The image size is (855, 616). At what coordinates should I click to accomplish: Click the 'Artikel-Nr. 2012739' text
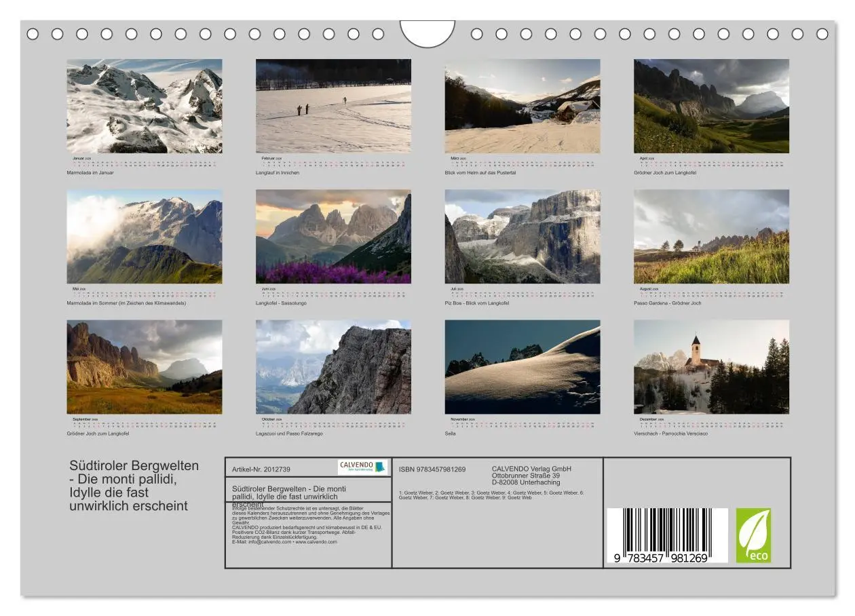[261, 469]
